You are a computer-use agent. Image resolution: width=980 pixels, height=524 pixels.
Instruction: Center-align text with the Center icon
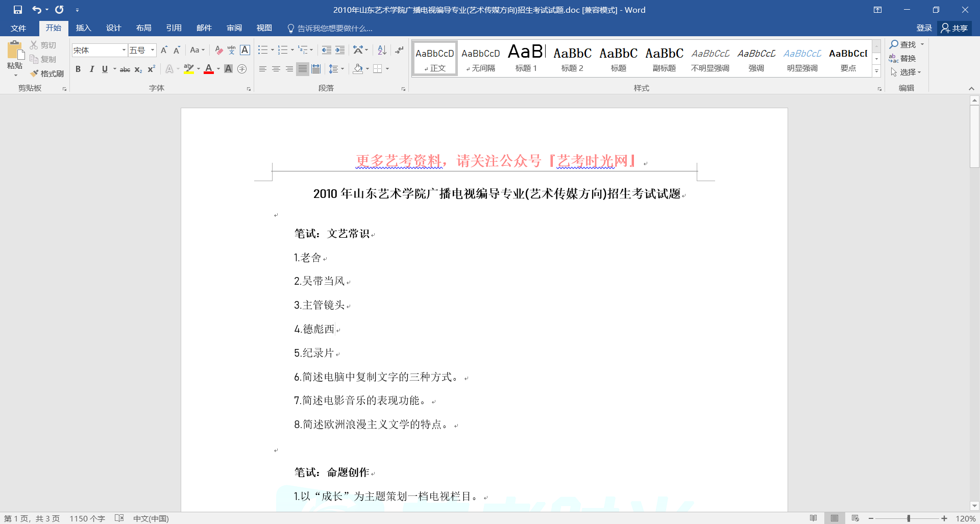[x=276, y=69]
